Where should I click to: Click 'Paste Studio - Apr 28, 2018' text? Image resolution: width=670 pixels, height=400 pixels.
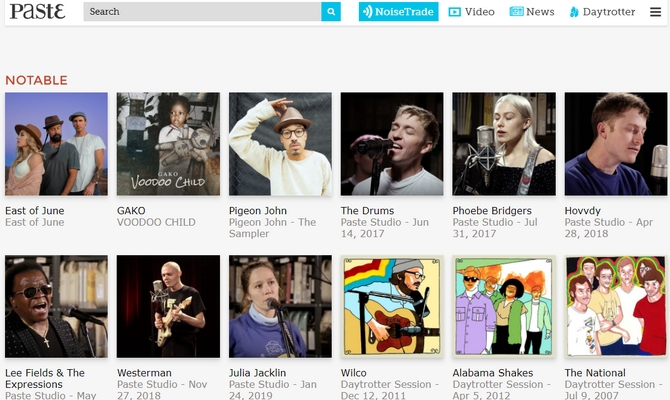pos(609,228)
